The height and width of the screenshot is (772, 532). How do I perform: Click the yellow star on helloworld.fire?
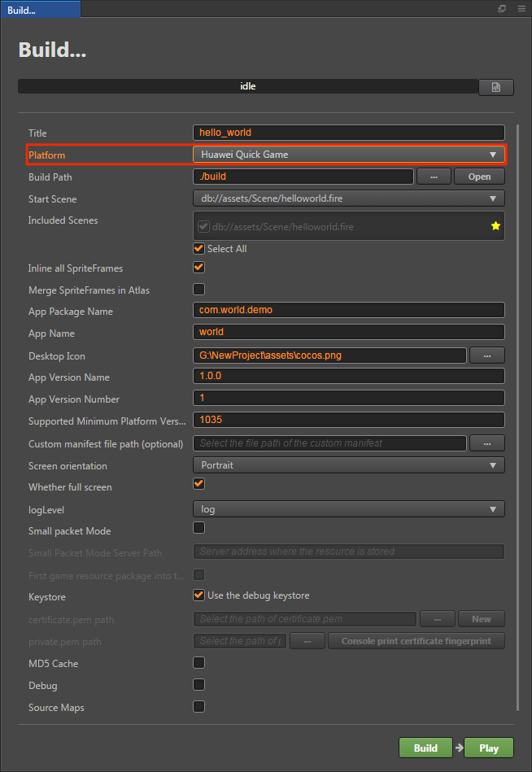(x=495, y=226)
